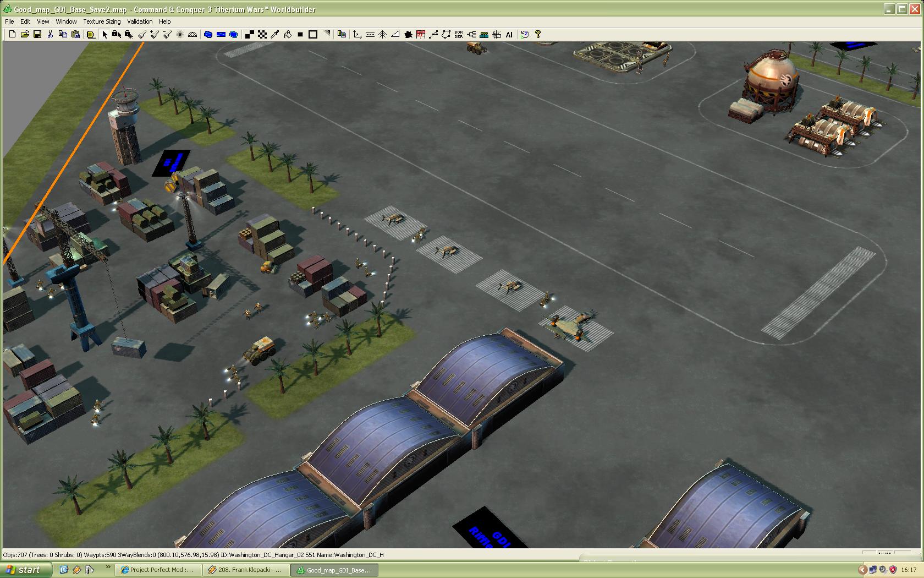Image resolution: width=924 pixels, height=578 pixels.
Task: Click the undo rotate Z icon
Action: pyautogui.click(x=525, y=34)
